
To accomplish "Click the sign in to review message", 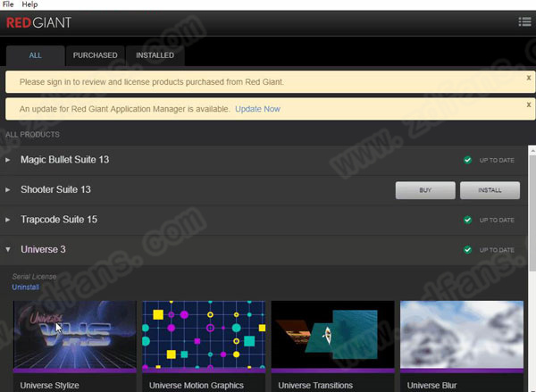I will tap(152, 82).
